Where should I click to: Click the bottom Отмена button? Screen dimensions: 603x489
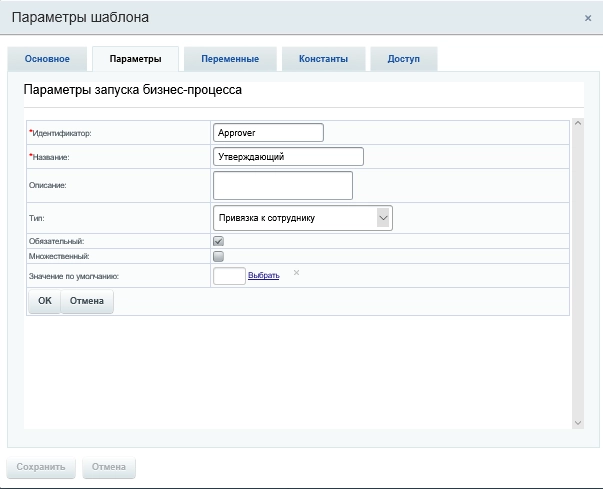(x=109, y=466)
